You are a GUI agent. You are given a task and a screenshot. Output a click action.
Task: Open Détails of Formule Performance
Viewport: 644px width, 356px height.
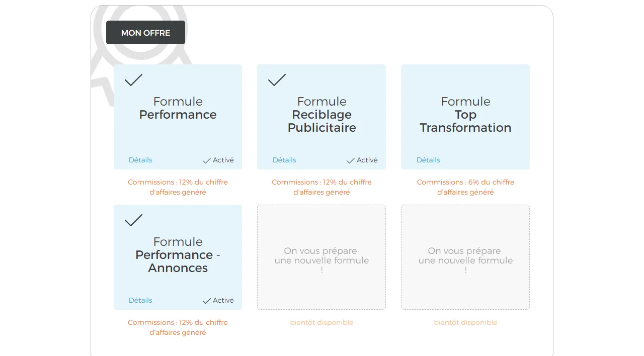pyautogui.click(x=140, y=160)
